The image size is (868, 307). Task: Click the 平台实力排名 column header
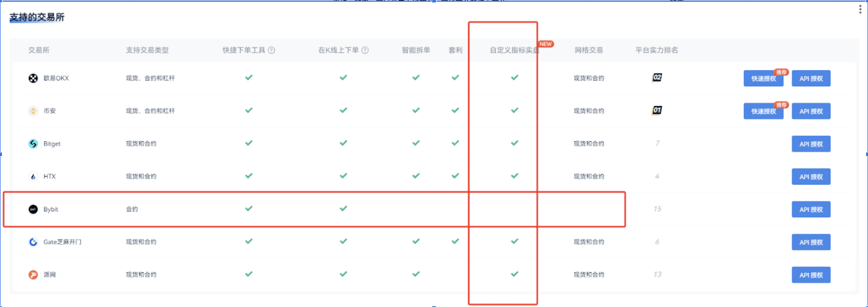656,50
